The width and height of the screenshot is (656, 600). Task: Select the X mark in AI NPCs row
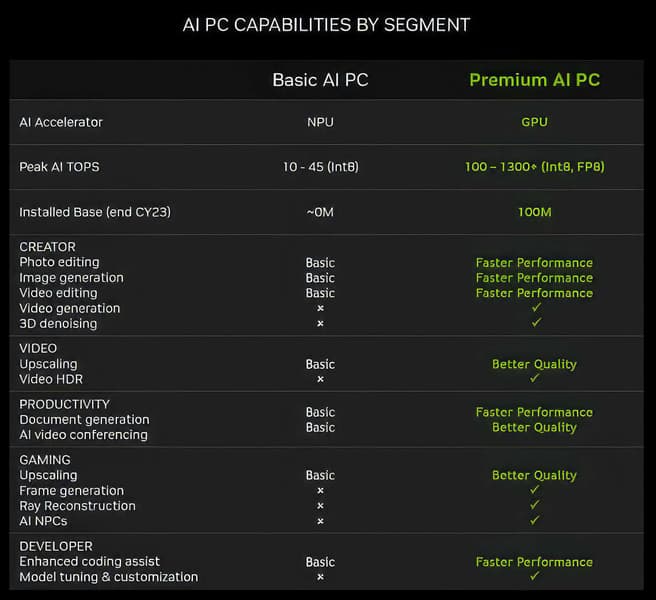(x=320, y=521)
